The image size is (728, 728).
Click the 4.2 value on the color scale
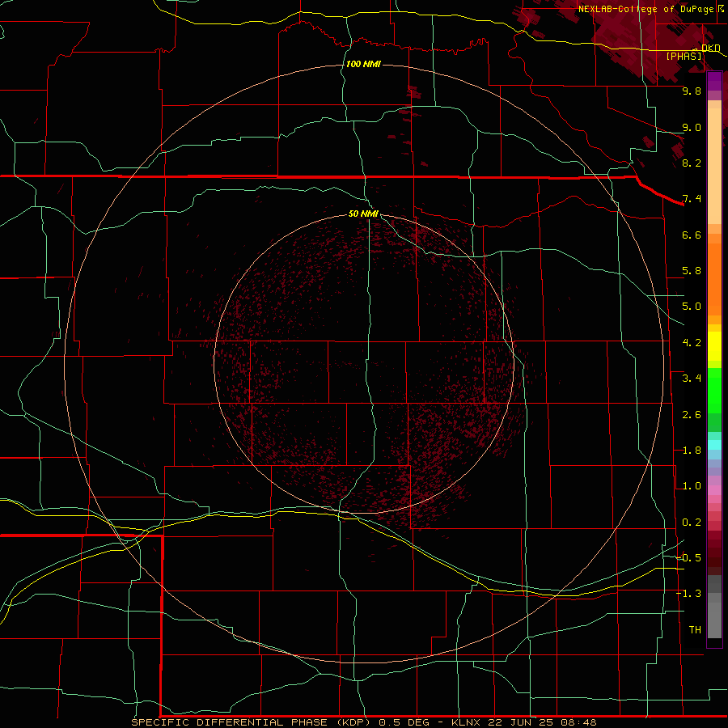tap(692, 343)
